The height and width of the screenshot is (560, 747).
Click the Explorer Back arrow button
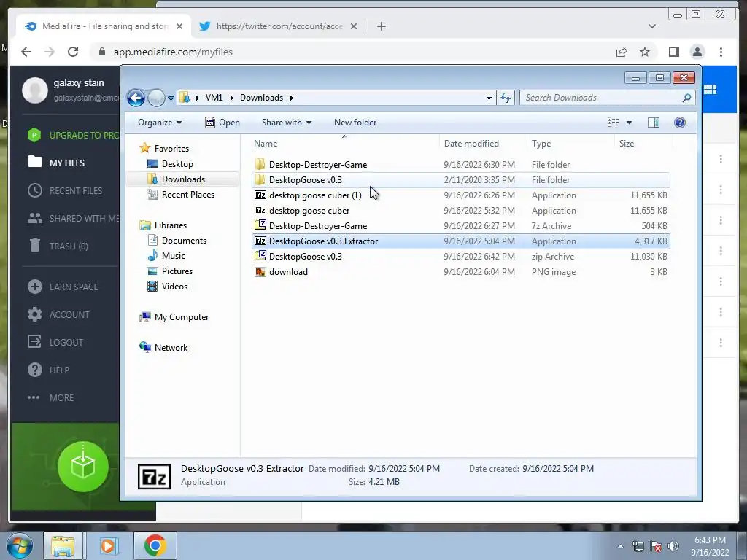point(136,98)
